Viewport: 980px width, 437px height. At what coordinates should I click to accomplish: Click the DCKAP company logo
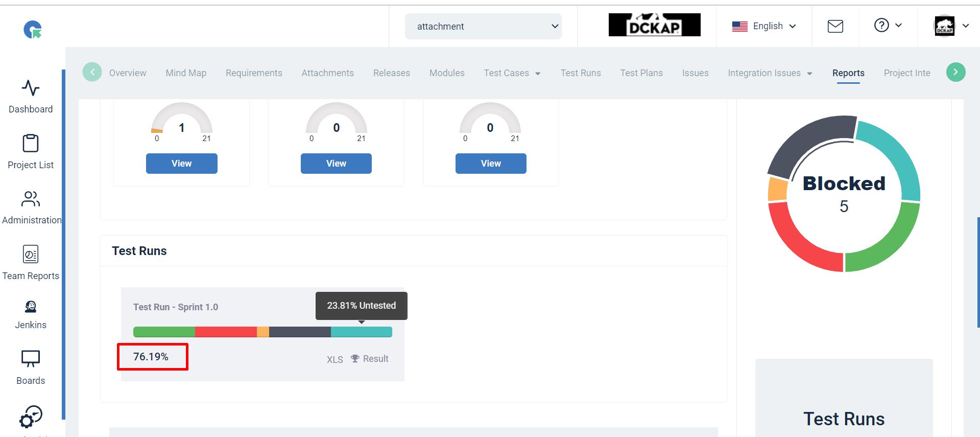pos(655,25)
